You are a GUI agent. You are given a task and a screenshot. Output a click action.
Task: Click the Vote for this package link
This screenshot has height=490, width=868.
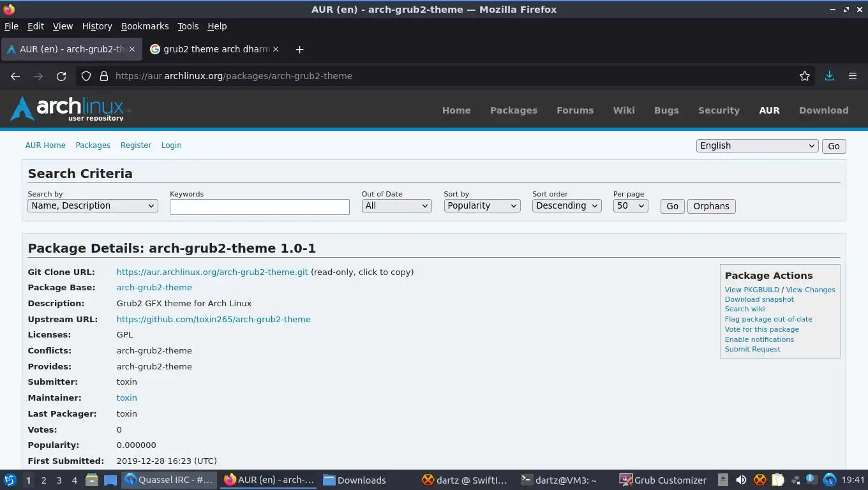pos(762,329)
